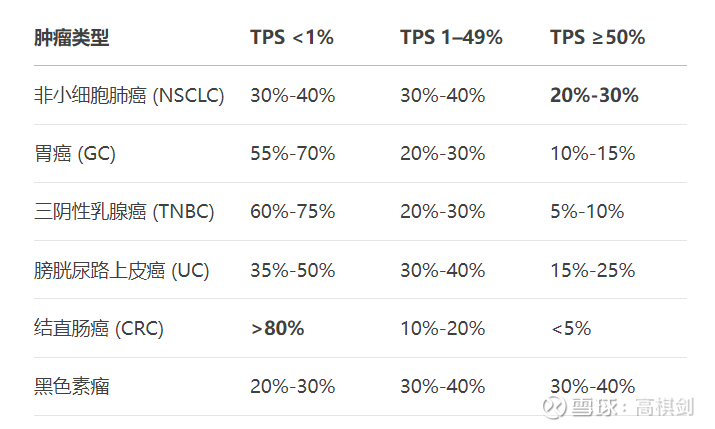Click the 黑色素瘤 row label
Screen dimensions: 715x429
tap(72, 387)
